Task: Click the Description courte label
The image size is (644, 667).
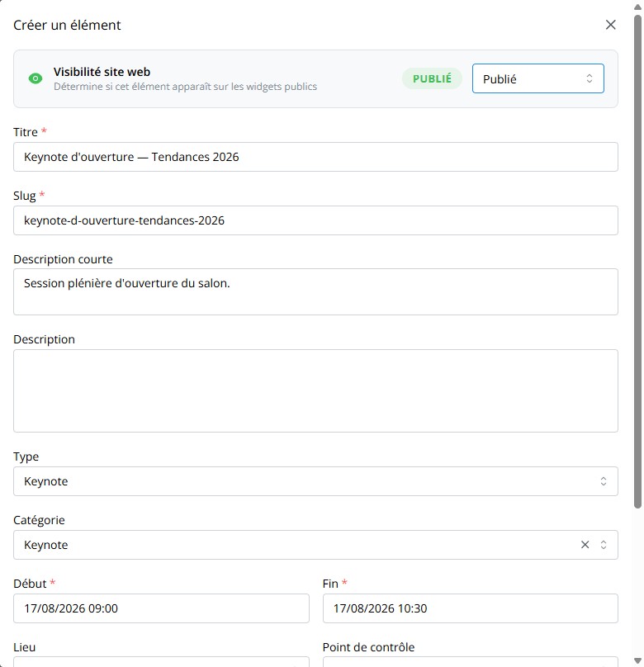Action: click(x=63, y=259)
